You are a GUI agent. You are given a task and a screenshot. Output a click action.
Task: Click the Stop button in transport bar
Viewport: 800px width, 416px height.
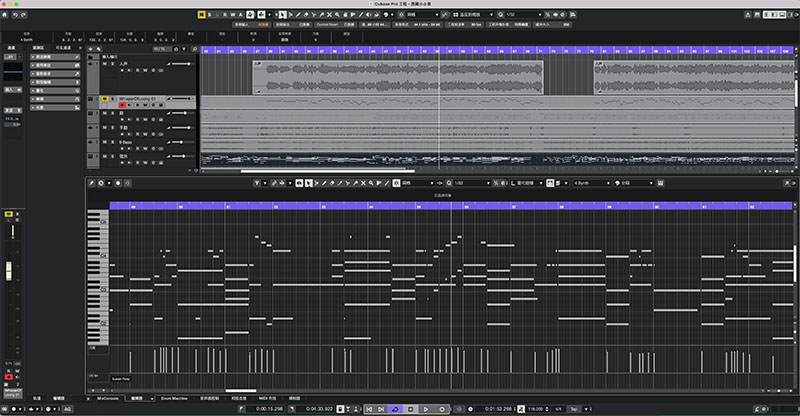coord(410,409)
